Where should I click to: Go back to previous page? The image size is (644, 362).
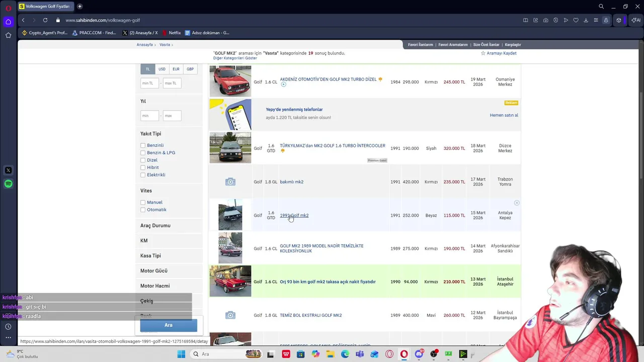23,20
